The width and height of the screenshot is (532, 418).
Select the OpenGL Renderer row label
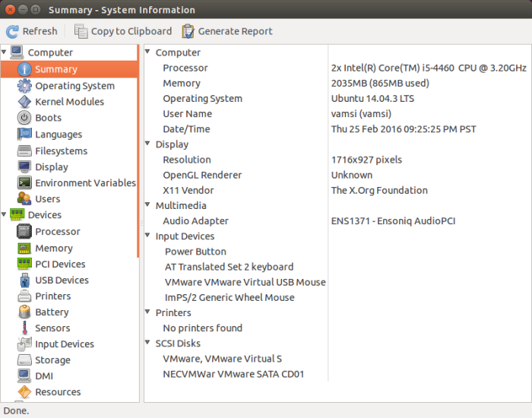(x=202, y=175)
